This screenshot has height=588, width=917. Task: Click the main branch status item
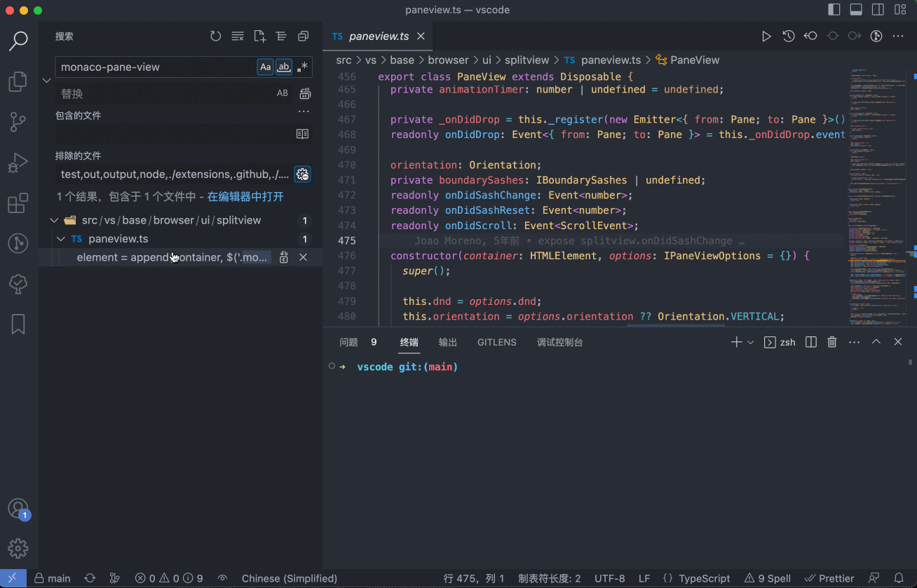click(x=53, y=578)
